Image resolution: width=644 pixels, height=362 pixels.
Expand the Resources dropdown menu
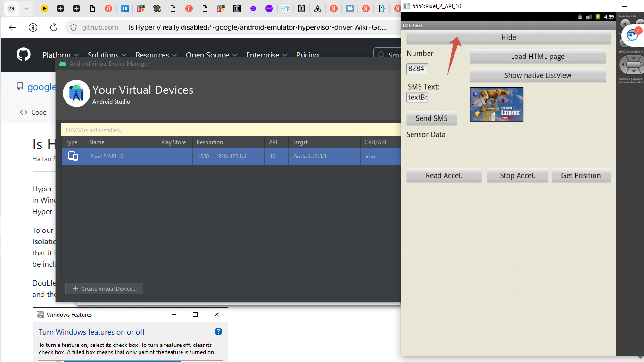(x=156, y=55)
